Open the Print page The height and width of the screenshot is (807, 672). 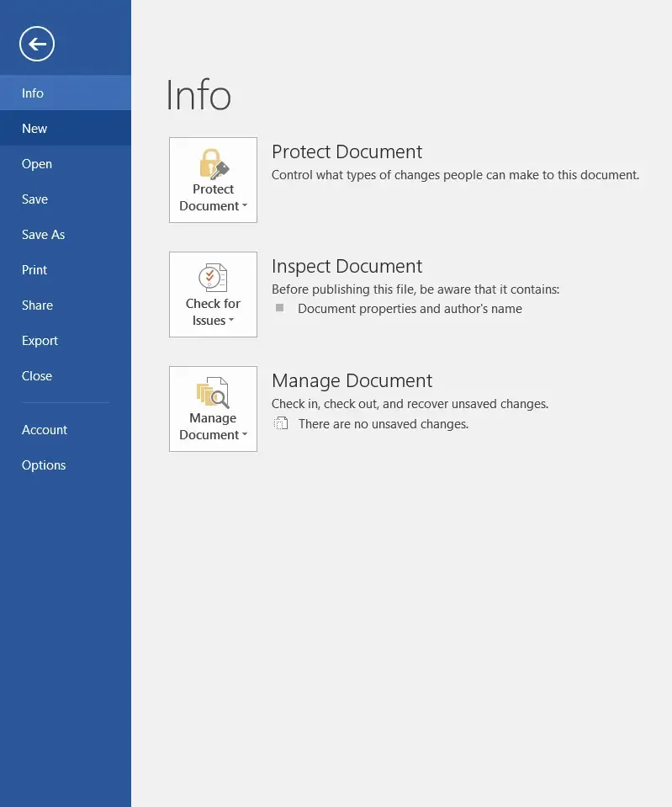pos(66,269)
